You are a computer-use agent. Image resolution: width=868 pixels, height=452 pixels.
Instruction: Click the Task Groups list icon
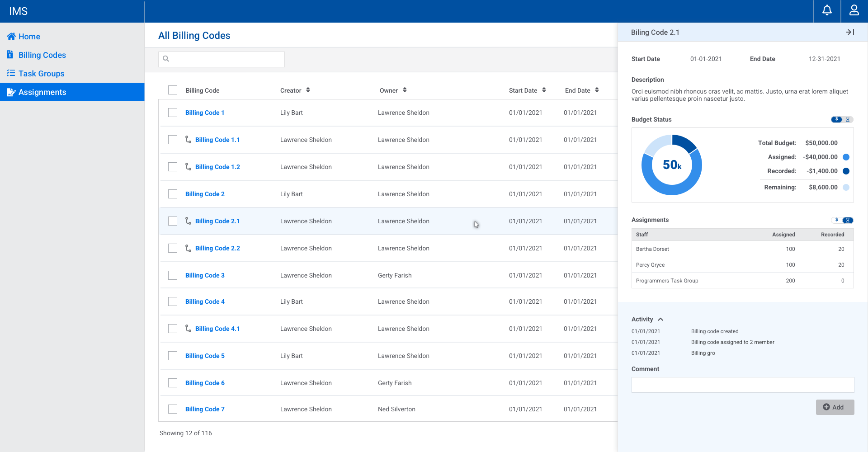(11, 73)
